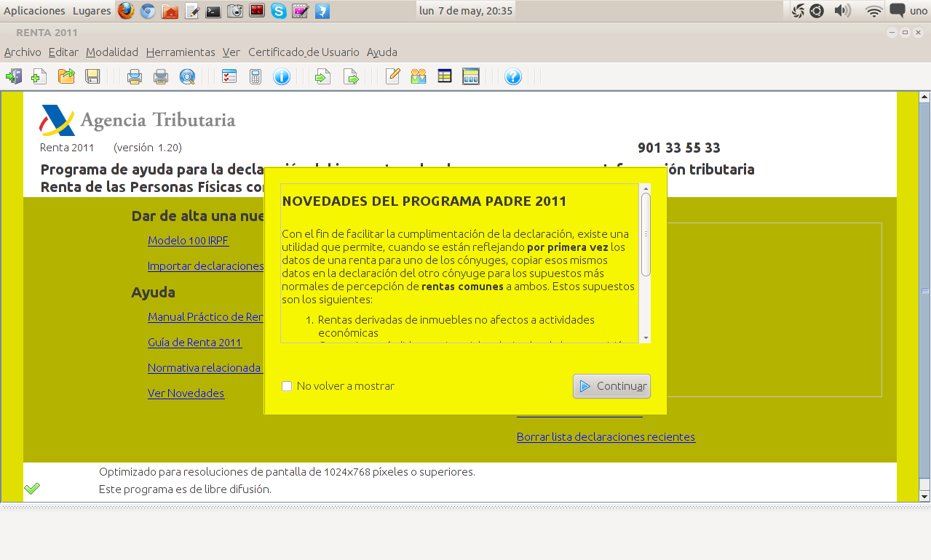Open help with blue question mark icon
931x560 pixels.
(x=513, y=76)
